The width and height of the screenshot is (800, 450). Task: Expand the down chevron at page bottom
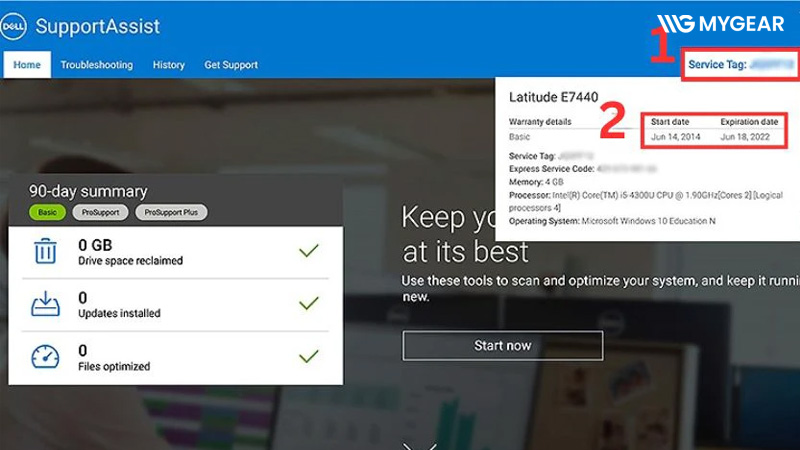click(x=419, y=444)
